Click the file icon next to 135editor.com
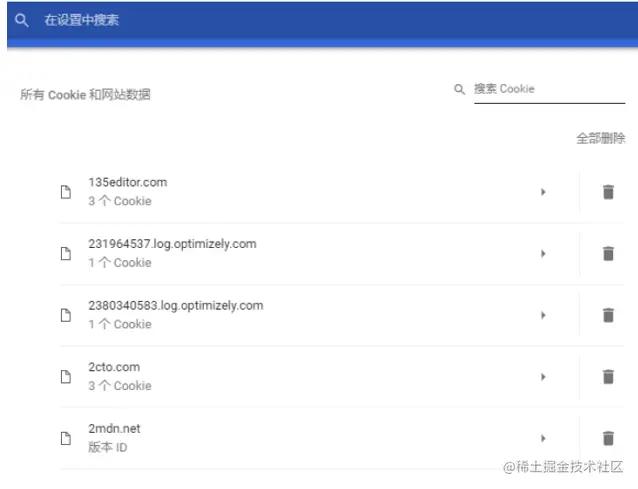Image resolution: width=638 pixels, height=489 pixels. pyautogui.click(x=66, y=192)
